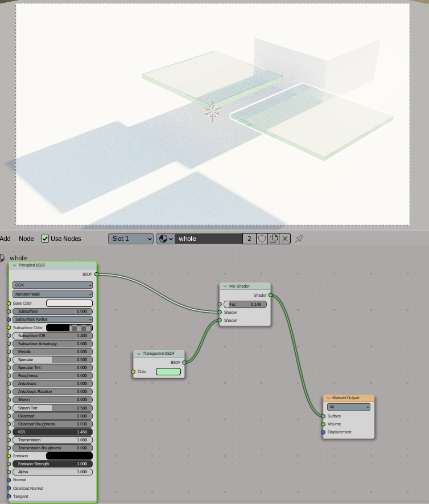Screen dimensions: 429x504
Task: Collapse the Principled BSDF node
Action: pos(14,265)
